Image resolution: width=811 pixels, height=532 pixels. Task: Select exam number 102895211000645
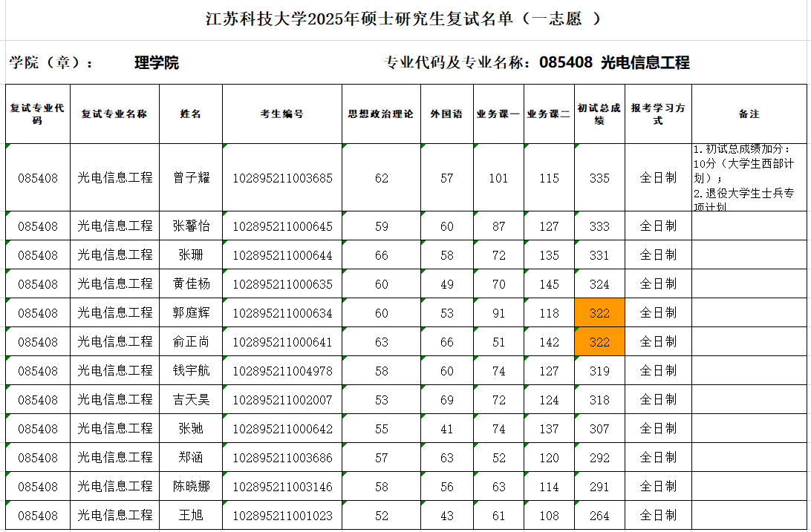(x=282, y=226)
